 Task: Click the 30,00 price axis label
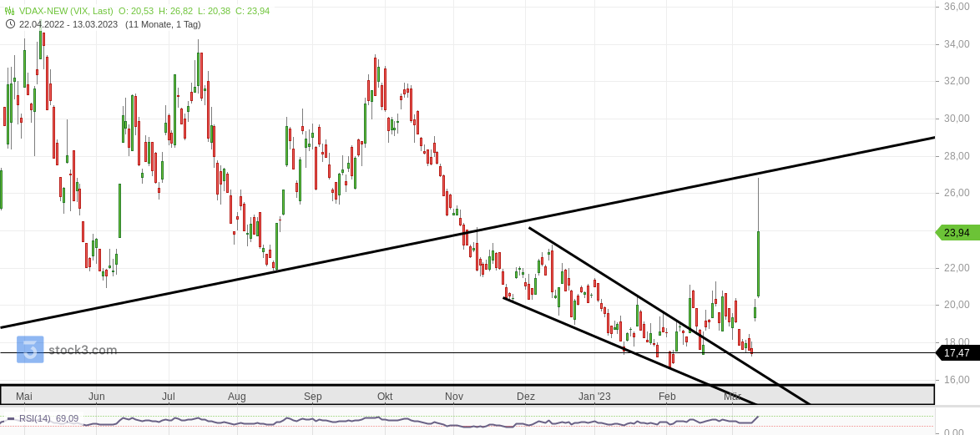pos(957,118)
